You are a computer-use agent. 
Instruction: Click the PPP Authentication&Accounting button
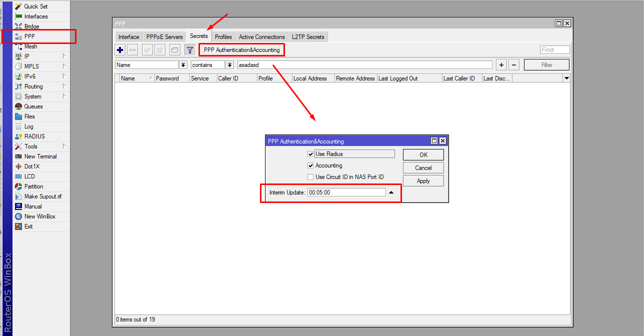(241, 50)
